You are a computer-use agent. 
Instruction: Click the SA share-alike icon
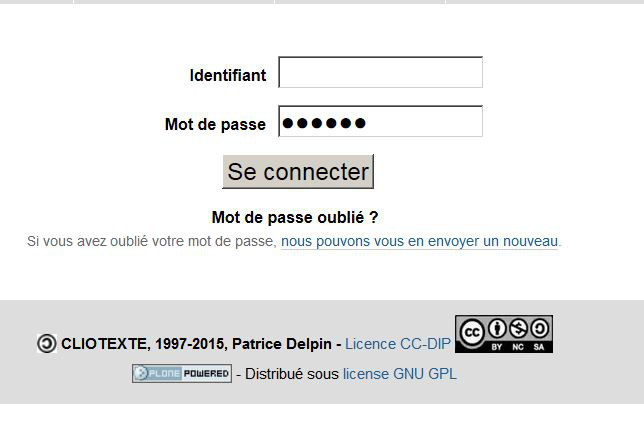pyautogui.click(x=539, y=328)
